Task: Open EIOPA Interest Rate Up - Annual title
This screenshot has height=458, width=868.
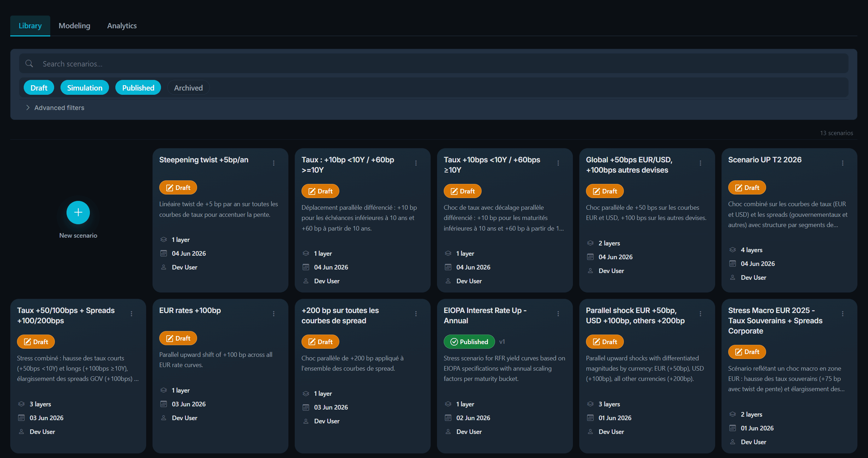Action: pos(485,315)
